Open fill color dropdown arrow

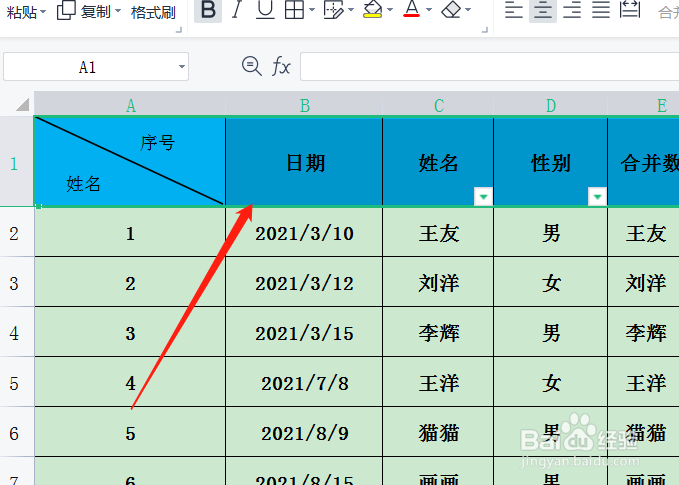[x=390, y=10]
